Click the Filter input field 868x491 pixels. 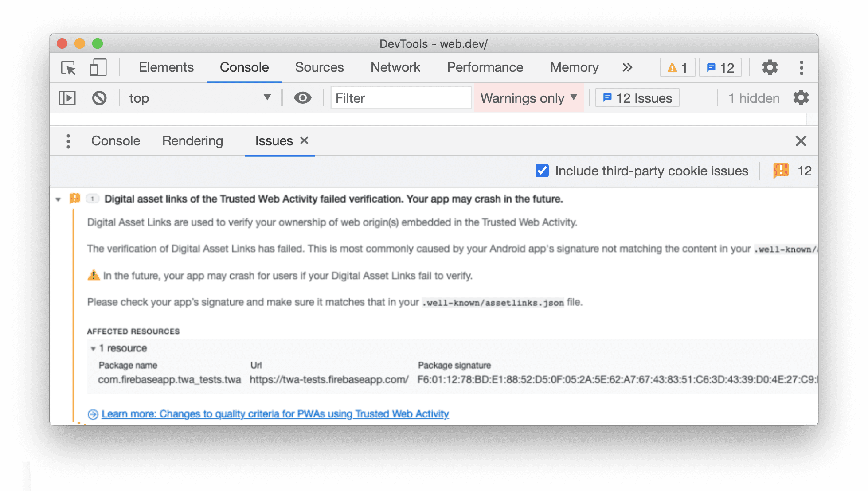coord(399,98)
